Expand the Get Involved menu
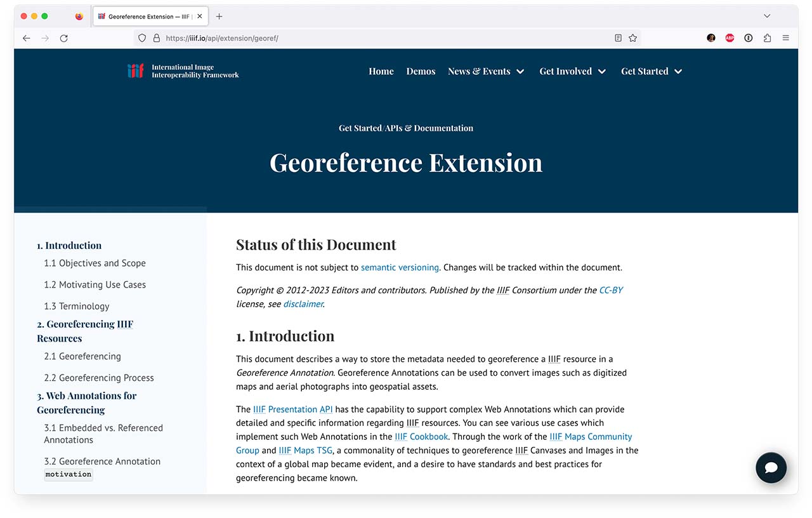The width and height of the screenshot is (812, 518). click(573, 71)
